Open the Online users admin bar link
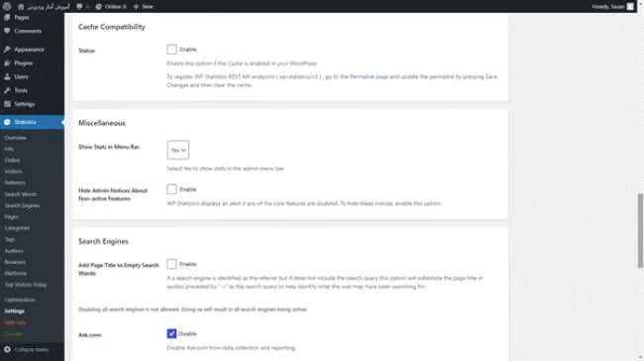Viewport: 644px width, 361px height. click(111, 6)
